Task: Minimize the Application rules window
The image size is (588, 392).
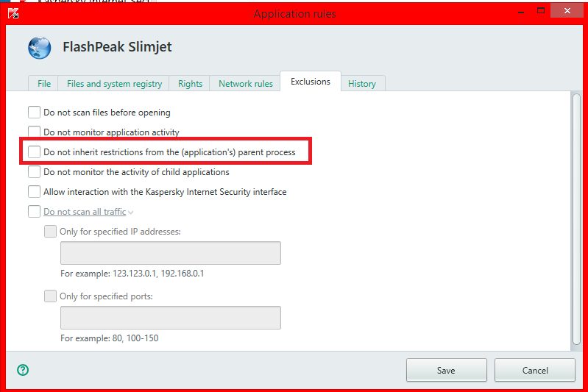Action: tap(521, 13)
